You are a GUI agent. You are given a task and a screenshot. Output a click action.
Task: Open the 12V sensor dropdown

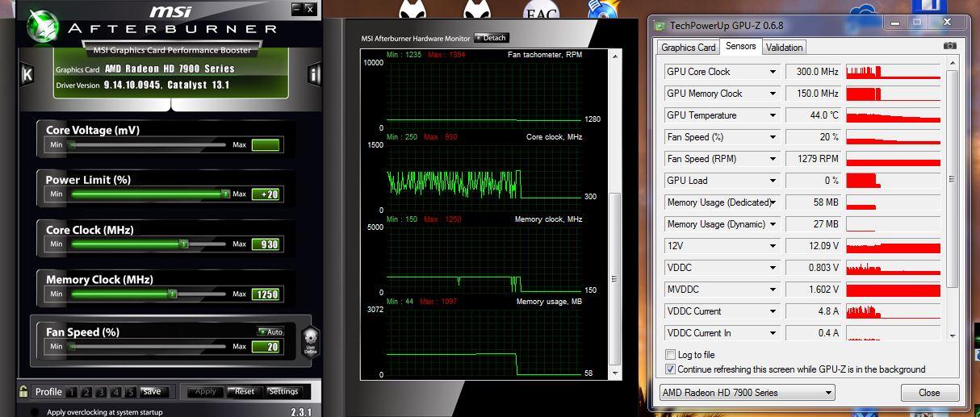773,246
